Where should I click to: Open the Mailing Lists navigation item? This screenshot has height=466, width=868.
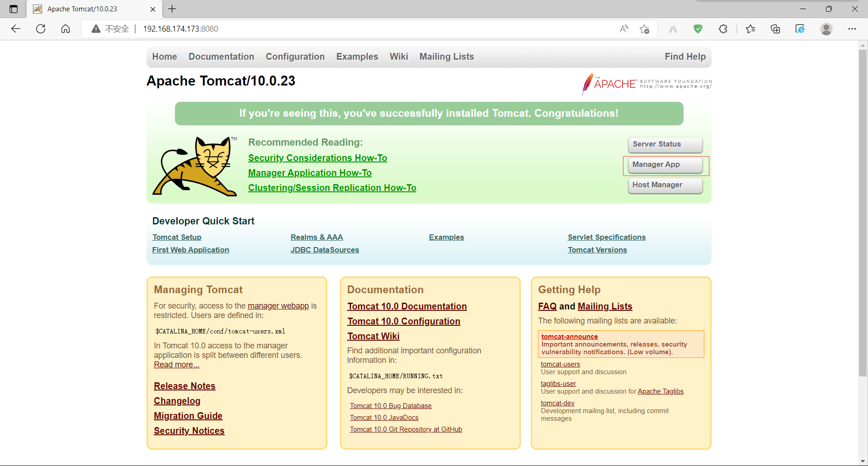pyautogui.click(x=447, y=57)
